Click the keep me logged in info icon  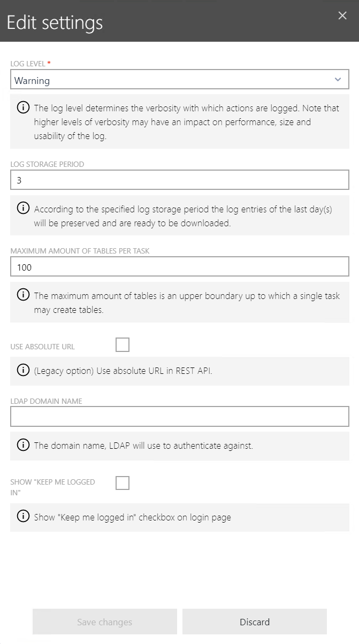coord(22,517)
